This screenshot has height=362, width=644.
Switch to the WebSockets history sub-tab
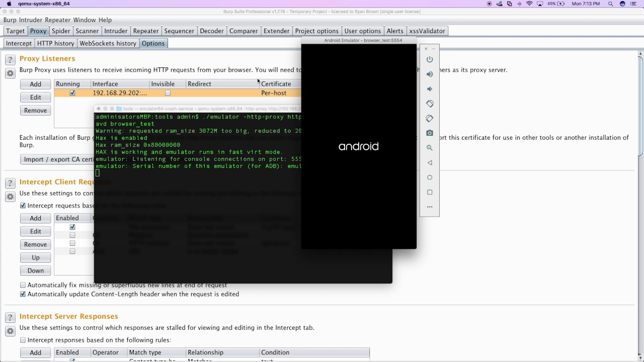[108, 43]
